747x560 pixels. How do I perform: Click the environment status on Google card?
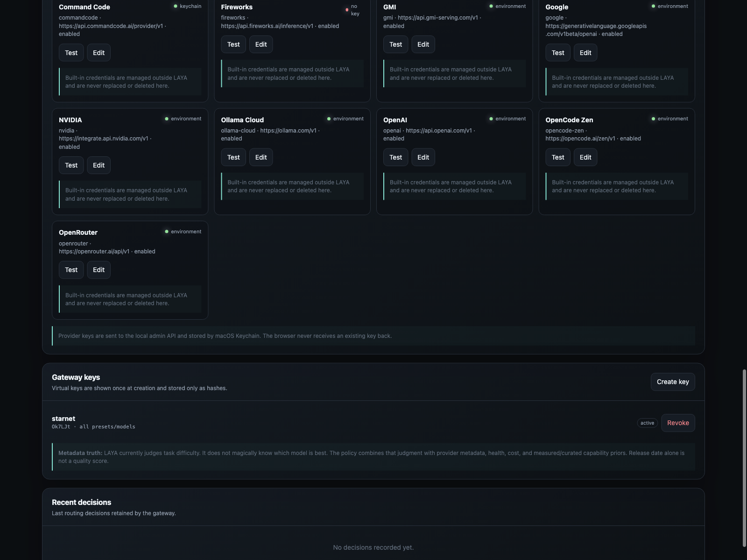pos(669,6)
